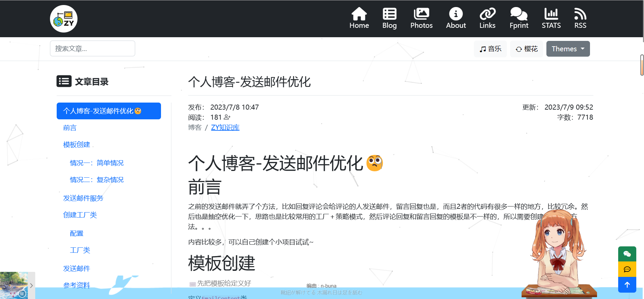This screenshot has height=299, width=644.
Task: Jump to 创建工厂类 in the TOC
Action: click(x=80, y=215)
